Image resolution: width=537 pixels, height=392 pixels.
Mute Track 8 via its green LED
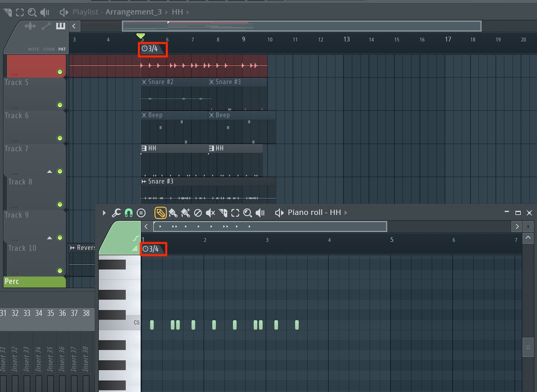point(60,204)
